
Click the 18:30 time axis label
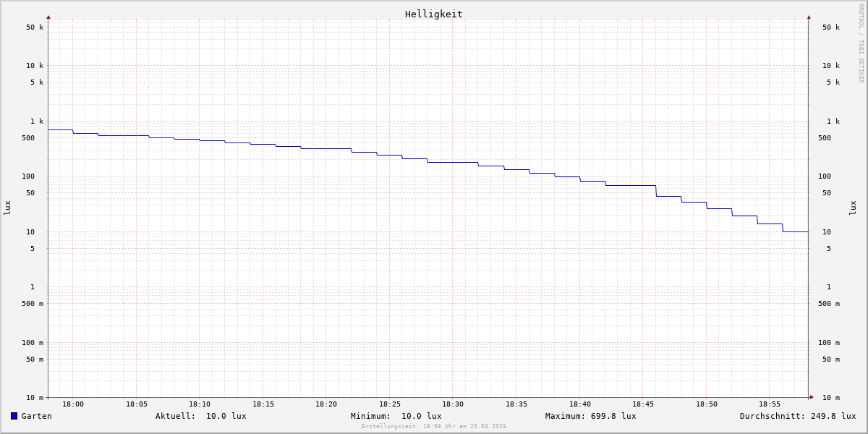[x=453, y=404]
